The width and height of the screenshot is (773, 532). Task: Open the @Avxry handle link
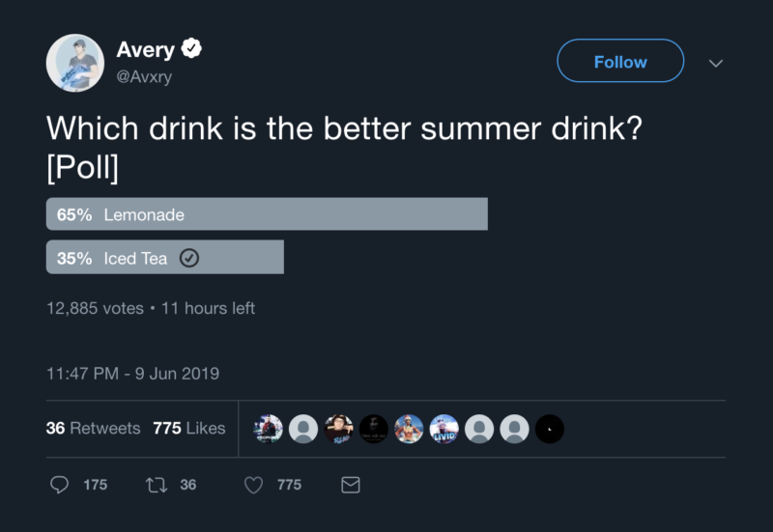144,76
